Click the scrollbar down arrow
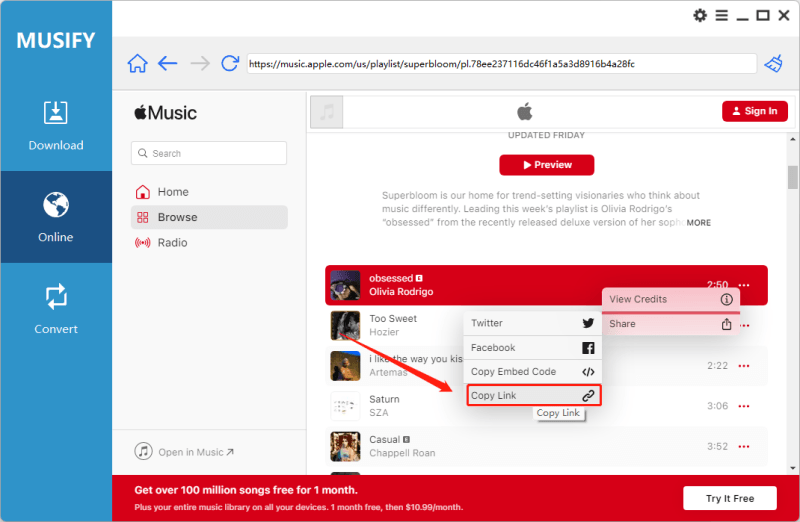800x522 pixels. coord(792,468)
